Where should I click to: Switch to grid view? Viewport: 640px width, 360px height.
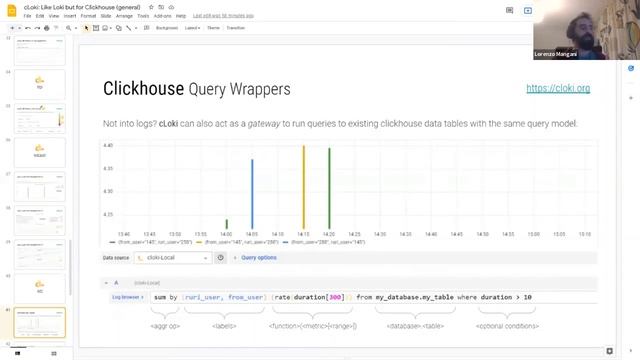[x=54, y=353]
